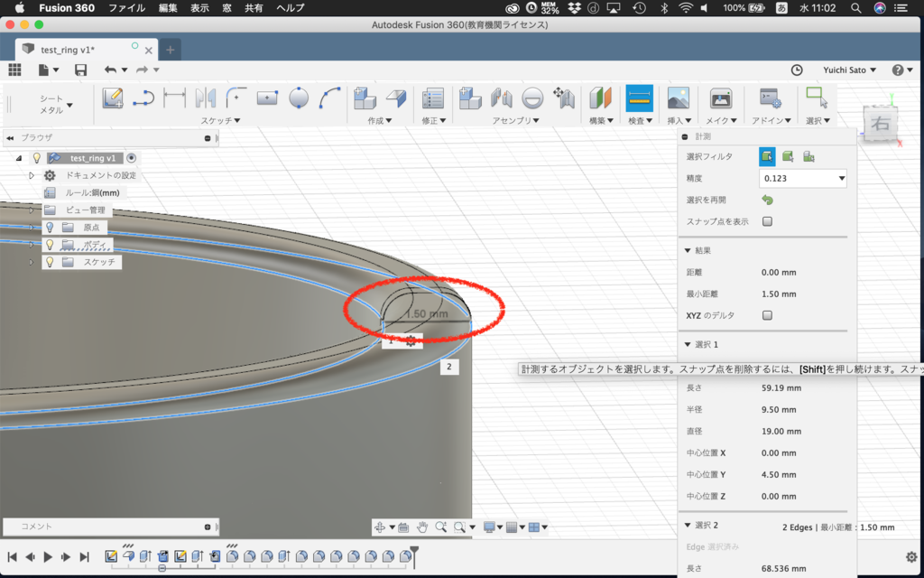
Task: Click the Add-ins scripts icon
Action: click(771, 98)
